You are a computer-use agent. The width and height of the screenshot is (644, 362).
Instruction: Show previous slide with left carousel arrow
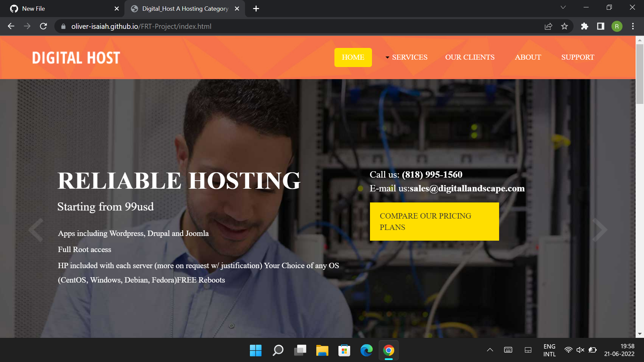tap(36, 230)
